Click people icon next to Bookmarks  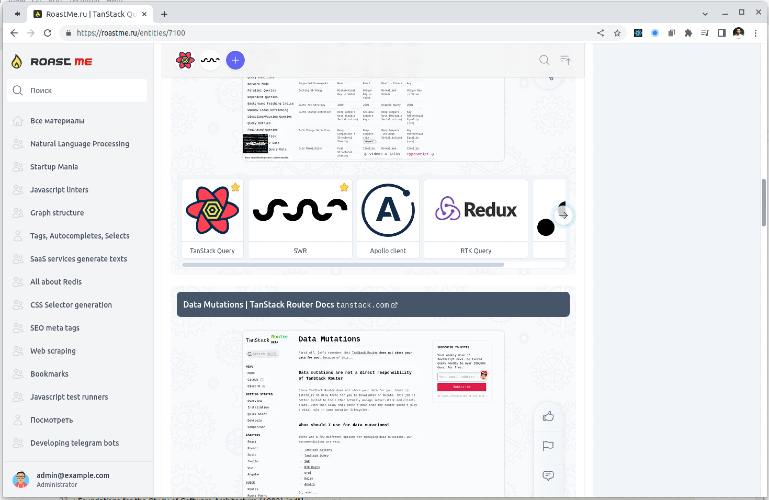pos(18,374)
